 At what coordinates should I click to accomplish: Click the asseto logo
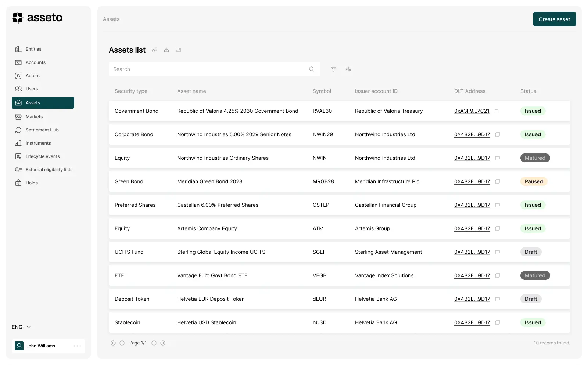click(x=37, y=18)
